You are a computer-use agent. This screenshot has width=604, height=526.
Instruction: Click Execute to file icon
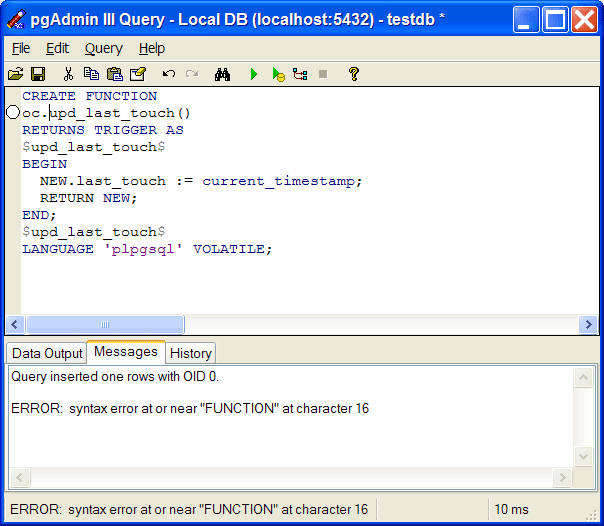pyautogui.click(x=278, y=74)
